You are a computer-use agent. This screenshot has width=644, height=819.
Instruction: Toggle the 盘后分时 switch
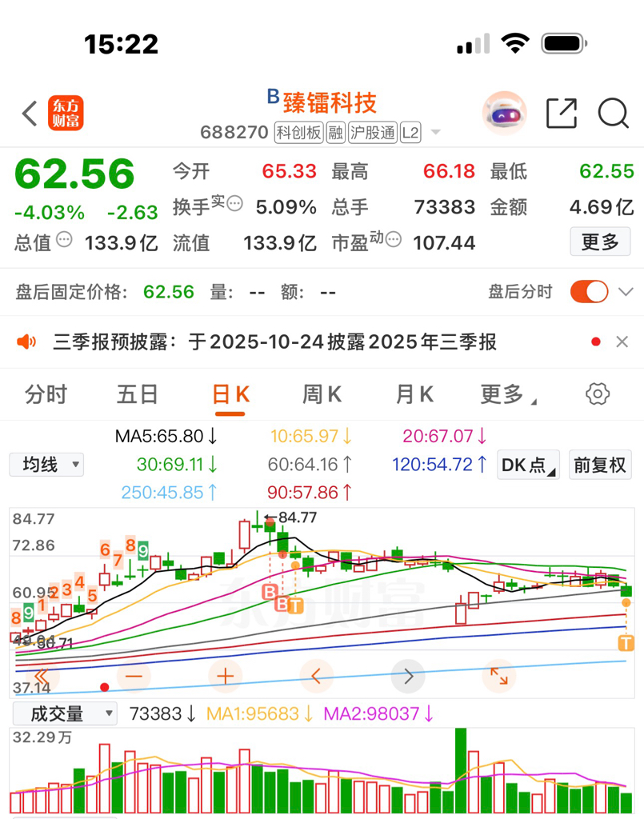[x=589, y=291]
